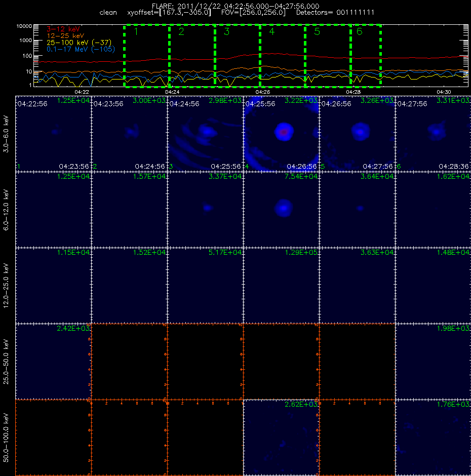The height and width of the screenshot is (476, 471).
Task: Click the 3.31E+03 peak value
Action: [x=453, y=100]
